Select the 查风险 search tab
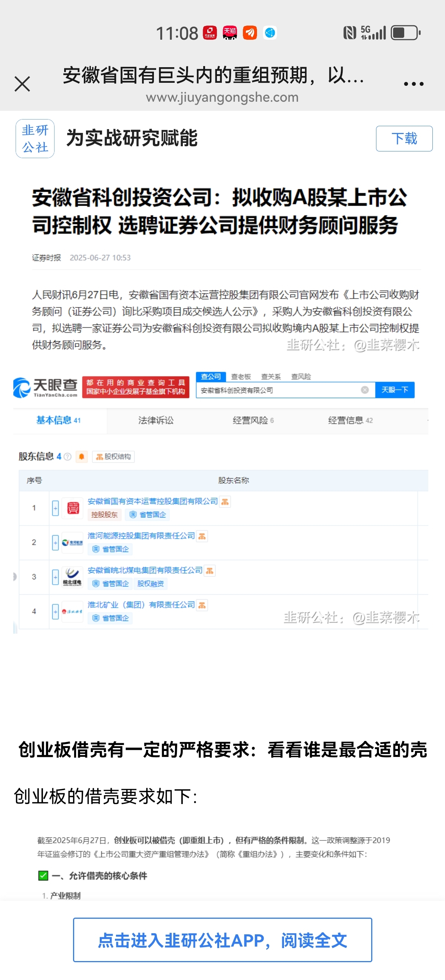Screen dimensions: 445x980 tap(301, 377)
